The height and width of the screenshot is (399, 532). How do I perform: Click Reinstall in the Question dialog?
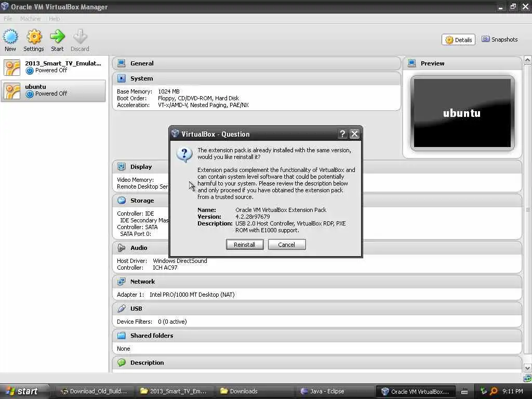click(245, 245)
